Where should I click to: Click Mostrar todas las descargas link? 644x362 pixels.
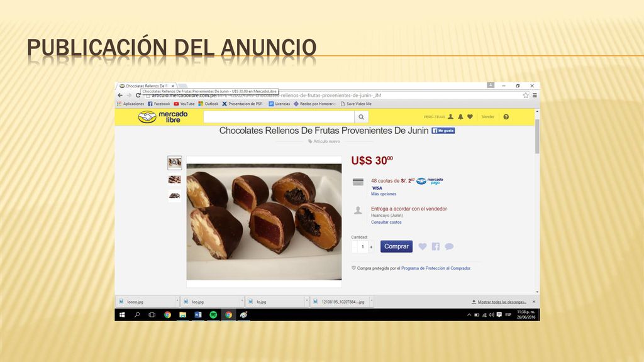pos(501,302)
